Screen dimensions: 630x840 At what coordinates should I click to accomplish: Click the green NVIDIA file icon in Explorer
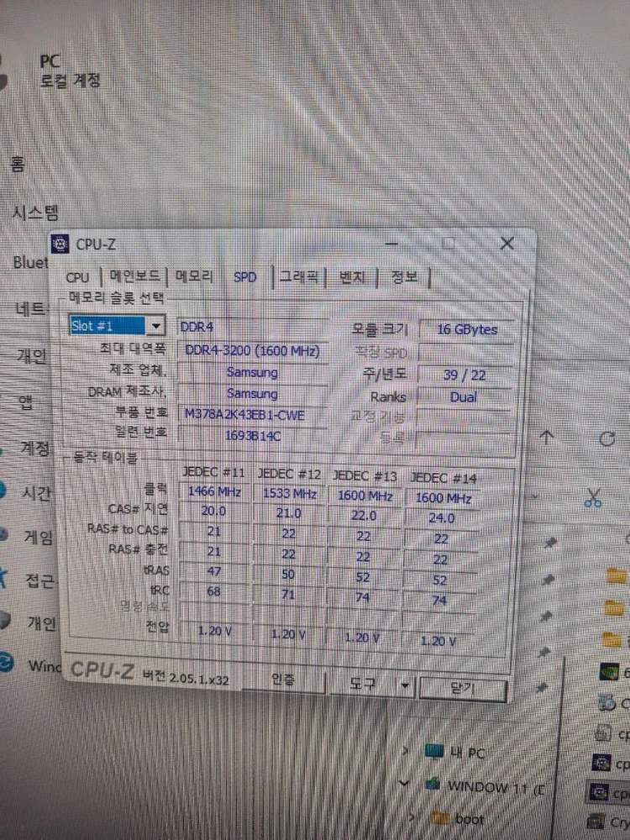[x=607, y=670]
